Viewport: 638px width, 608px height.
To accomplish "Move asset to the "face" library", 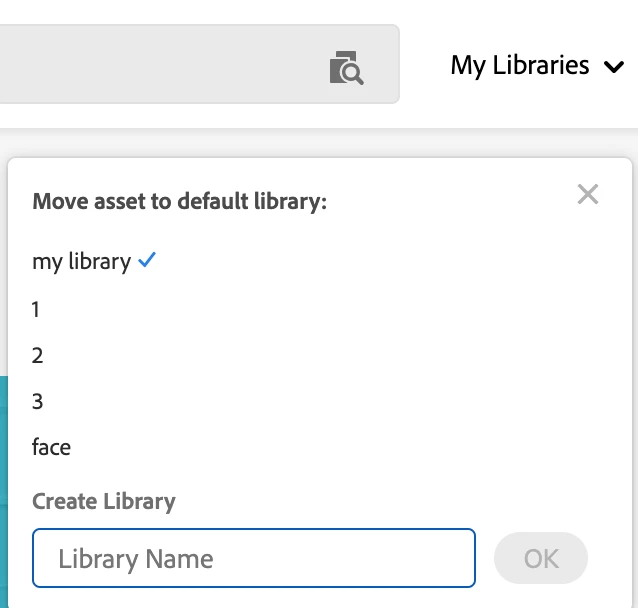I will click(x=51, y=447).
